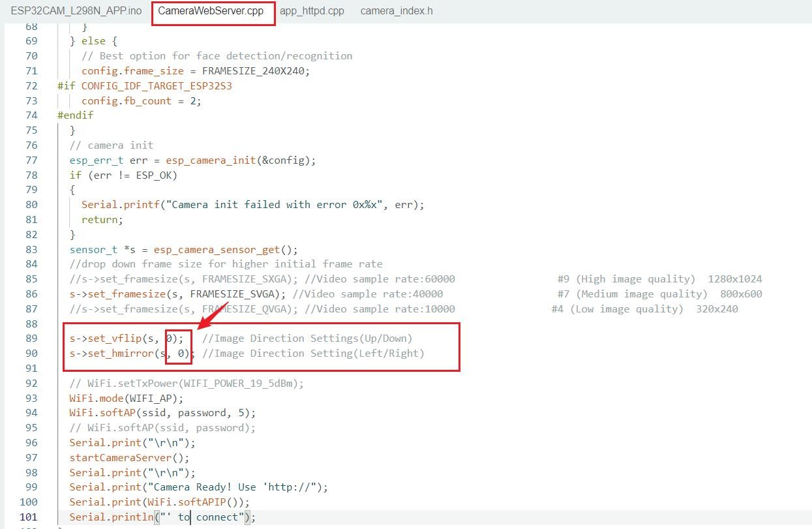This screenshot has width=812, height=529.
Task: Switch to the ESP32CAM_L298N_APP.ino tab
Action: click(76, 11)
